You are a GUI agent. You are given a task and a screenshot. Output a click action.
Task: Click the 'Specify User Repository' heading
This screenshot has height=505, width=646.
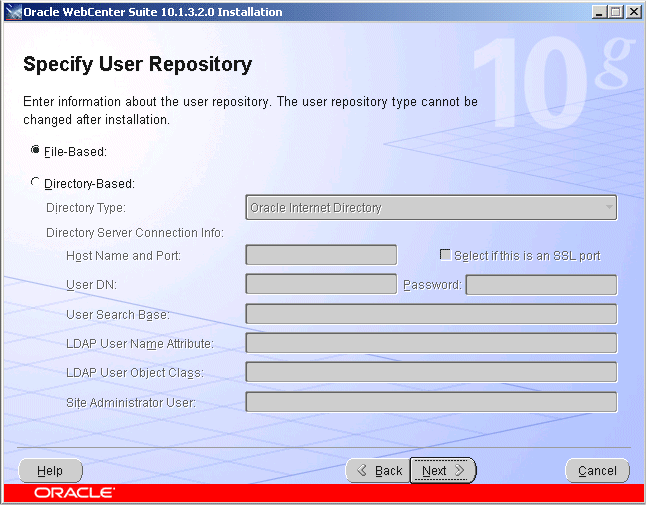click(138, 64)
